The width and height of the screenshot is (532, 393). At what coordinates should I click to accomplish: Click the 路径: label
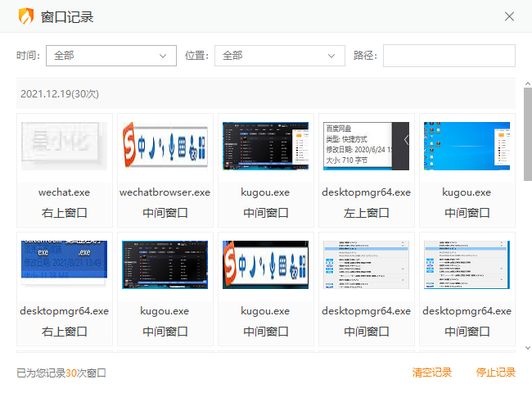click(x=365, y=56)
